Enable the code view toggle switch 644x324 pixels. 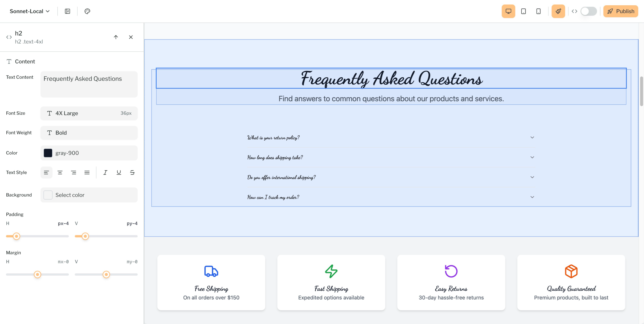pos(588,11)
